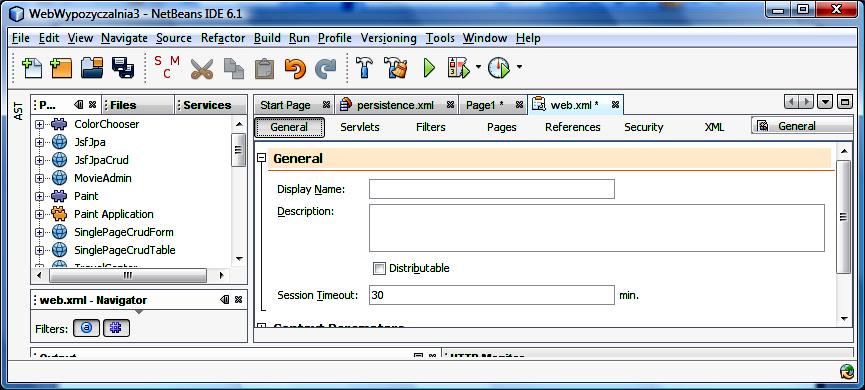Open the Filters view

pos(430,127)
